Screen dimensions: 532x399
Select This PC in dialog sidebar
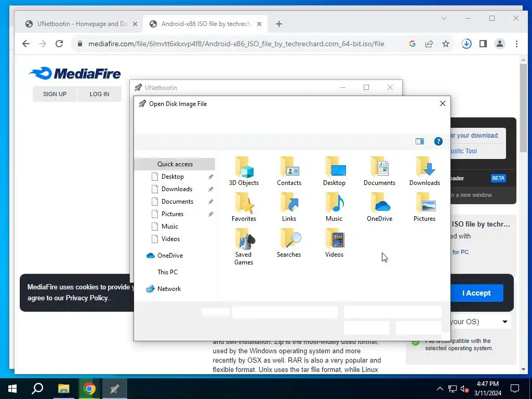point(167,272)
